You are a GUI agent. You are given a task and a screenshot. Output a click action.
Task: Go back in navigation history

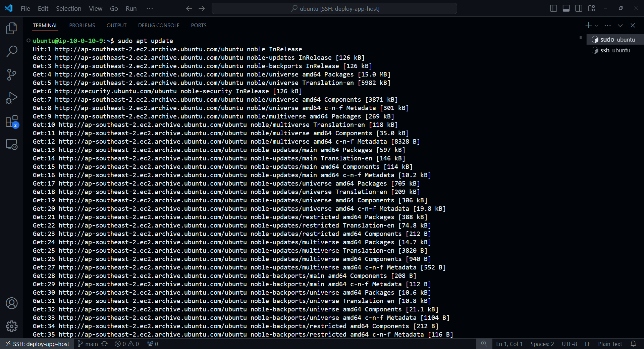pos(189,8)
